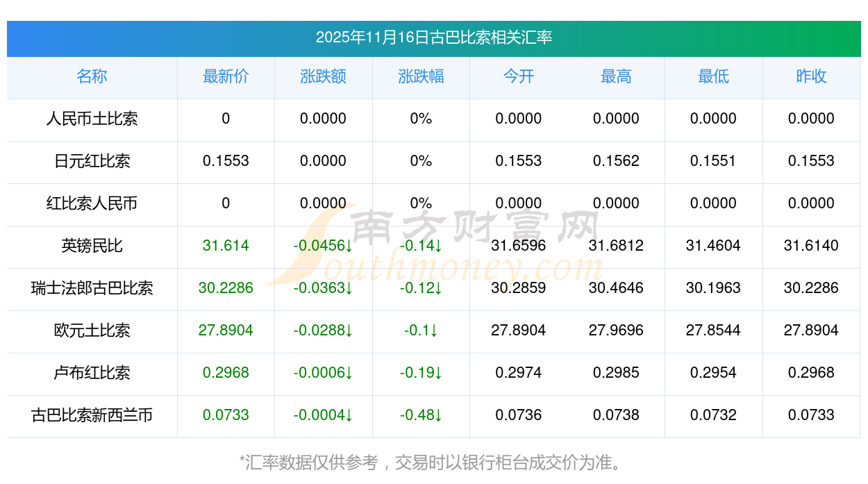Click the 今开 column header
The width and height of the screenshot is (868, 484).
point(518,77)
